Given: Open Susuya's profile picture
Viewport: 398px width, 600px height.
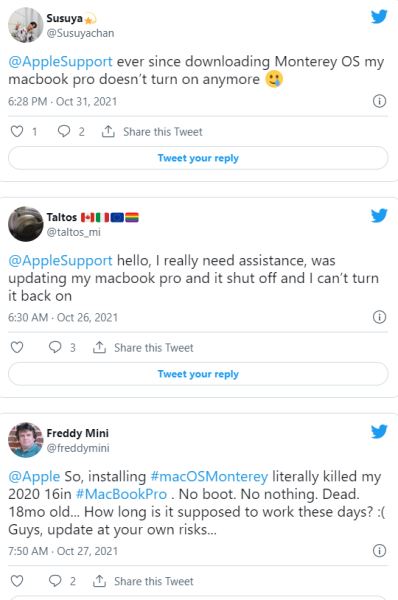Looking at the screenshot, I should (x=25, y=25).
